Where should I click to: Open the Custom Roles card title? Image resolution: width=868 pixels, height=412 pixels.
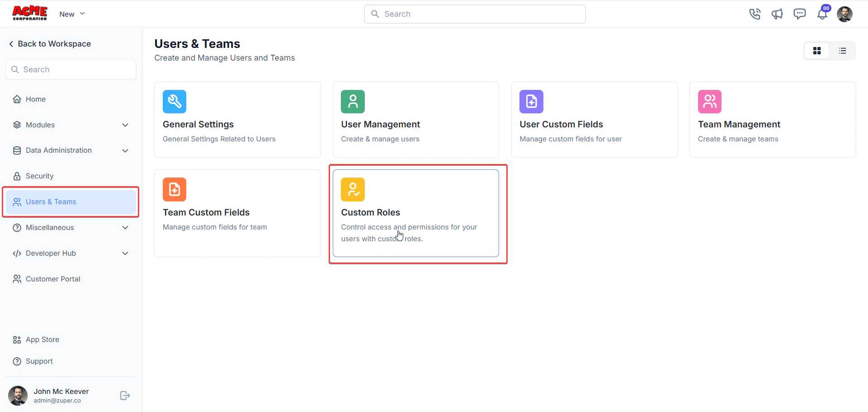(x=371, y=212)
